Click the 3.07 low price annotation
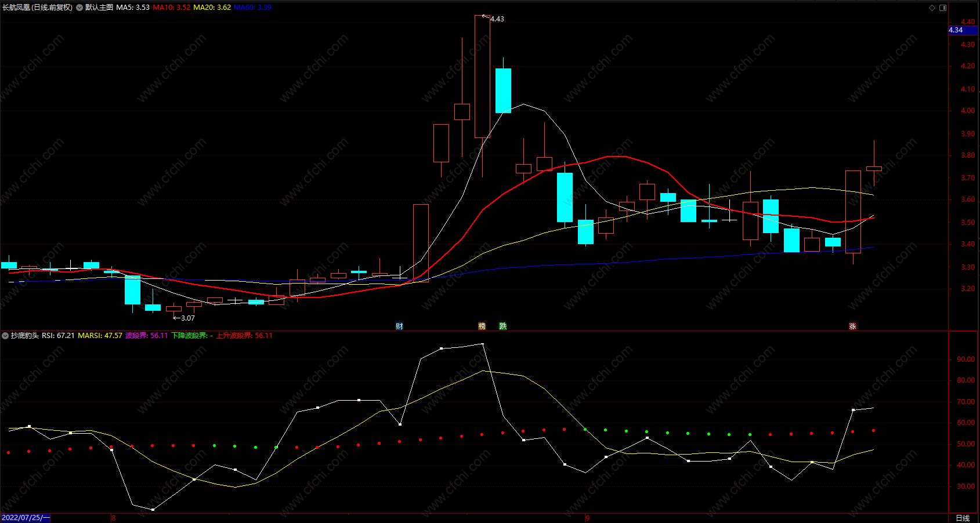980x523 pixels. pos(188,318)
